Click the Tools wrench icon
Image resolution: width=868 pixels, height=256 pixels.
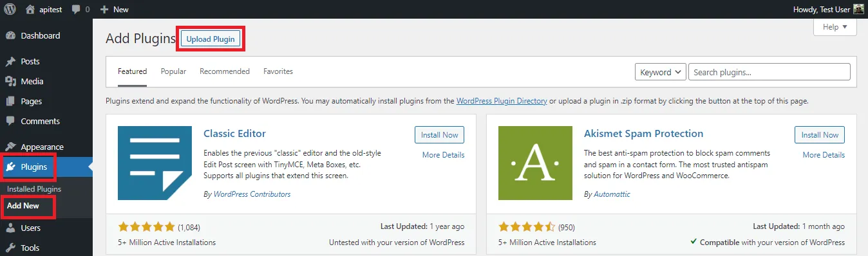coord(10,248)
